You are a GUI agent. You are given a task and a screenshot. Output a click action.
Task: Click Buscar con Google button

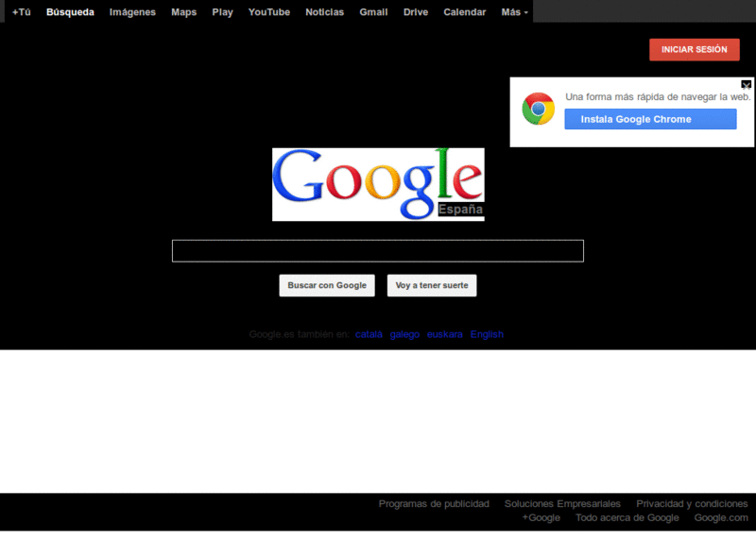[327, 285]
